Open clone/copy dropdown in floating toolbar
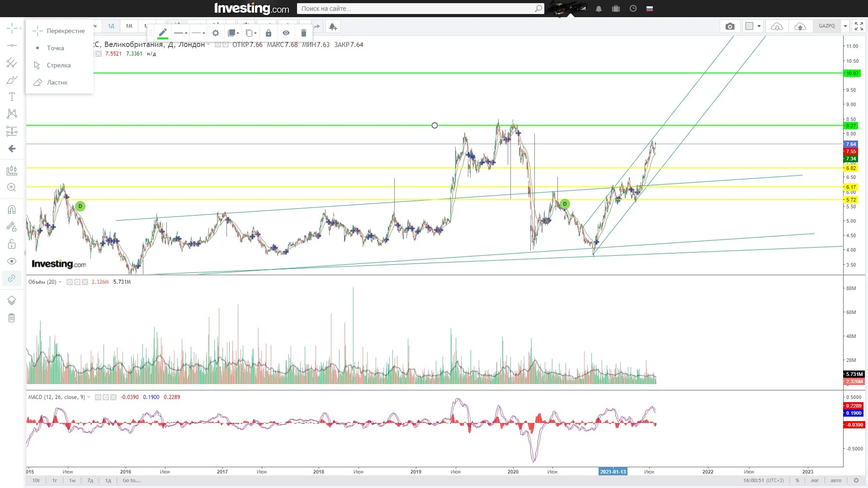Screen dimensions: 868x488 [251, 33]
